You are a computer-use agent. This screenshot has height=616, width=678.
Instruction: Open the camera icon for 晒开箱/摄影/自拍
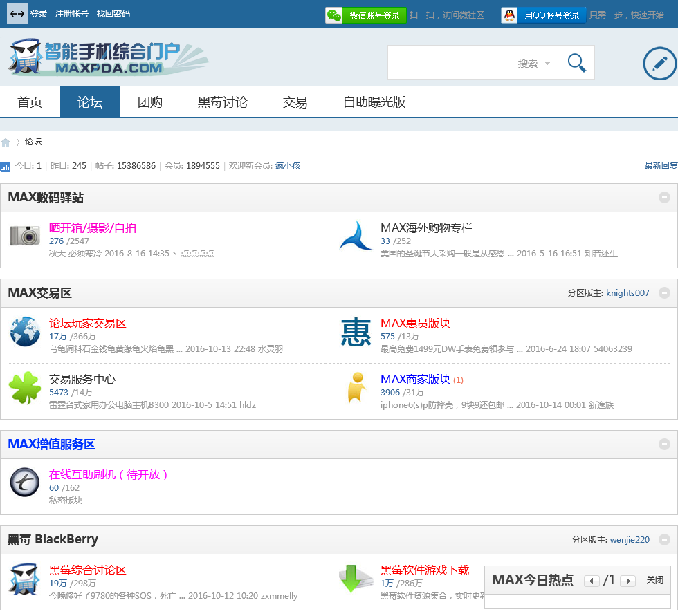pyautogui.click(x=25, y=236)
